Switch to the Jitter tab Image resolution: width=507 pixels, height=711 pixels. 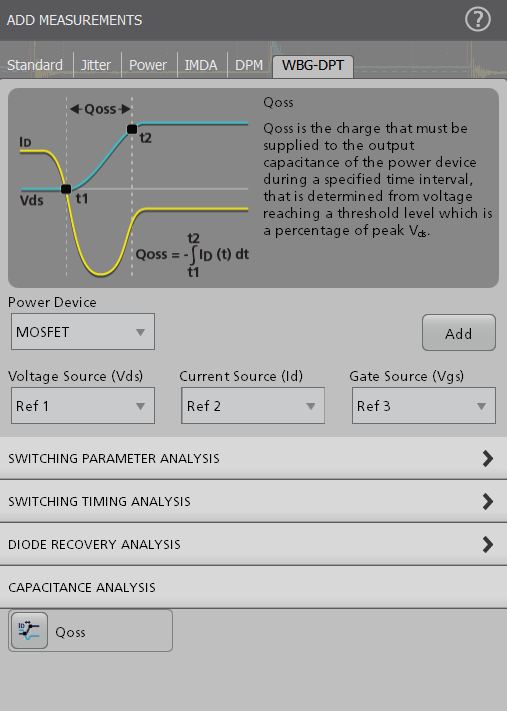(x=96, y=65)
